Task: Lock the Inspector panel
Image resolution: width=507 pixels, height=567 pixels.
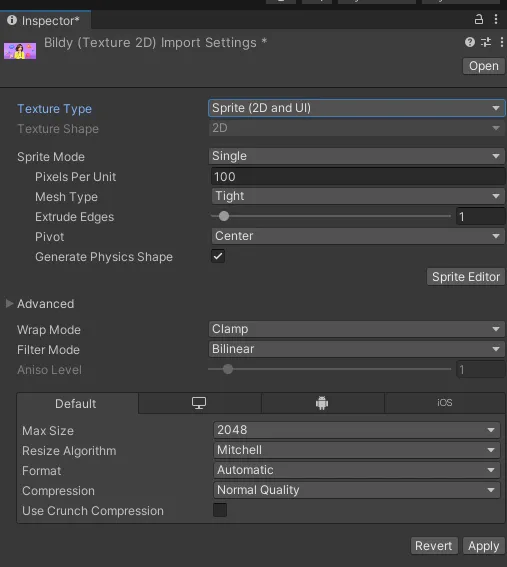Action: click(478, 19)
